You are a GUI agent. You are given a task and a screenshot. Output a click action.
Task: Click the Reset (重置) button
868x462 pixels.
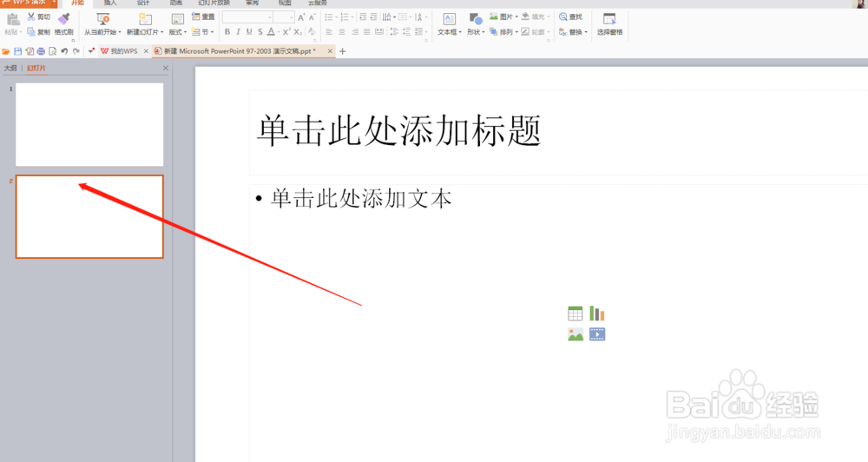(x=203, y=16)
